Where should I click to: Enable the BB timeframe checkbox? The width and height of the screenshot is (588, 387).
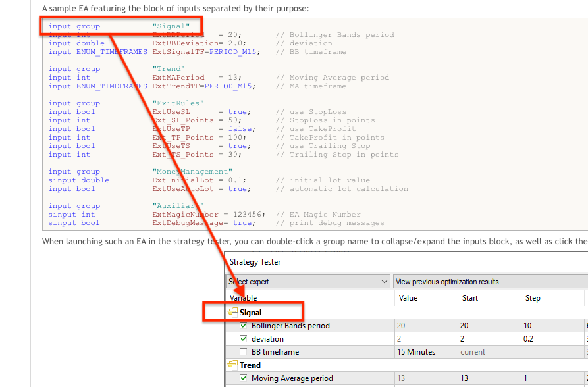point(244,351)
